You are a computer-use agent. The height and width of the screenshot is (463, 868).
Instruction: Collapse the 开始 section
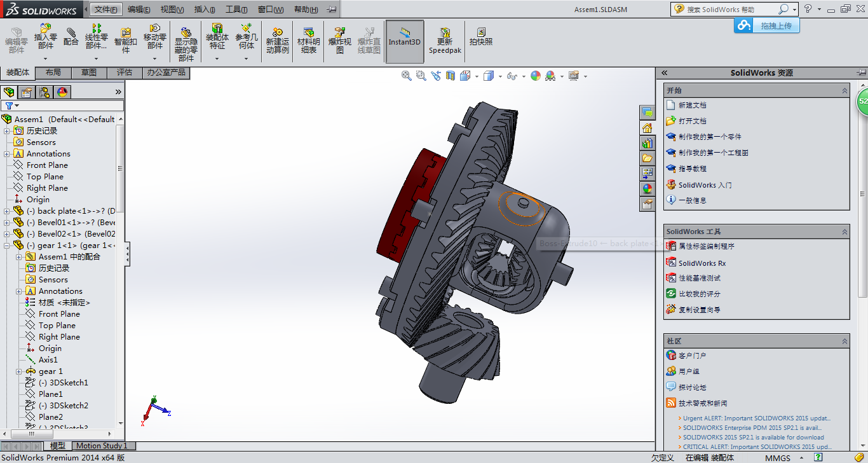(x=844, y=91)
